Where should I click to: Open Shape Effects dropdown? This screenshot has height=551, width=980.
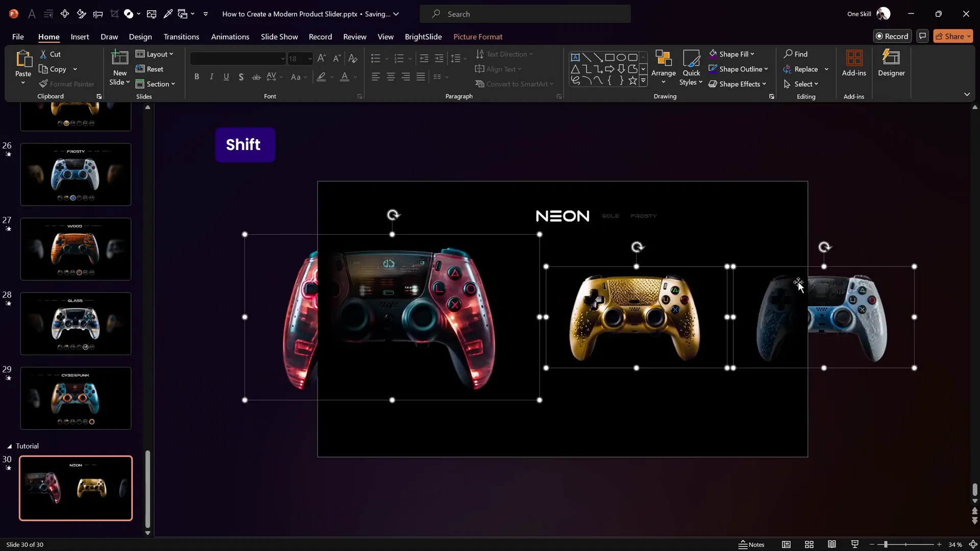click(737, 84)
